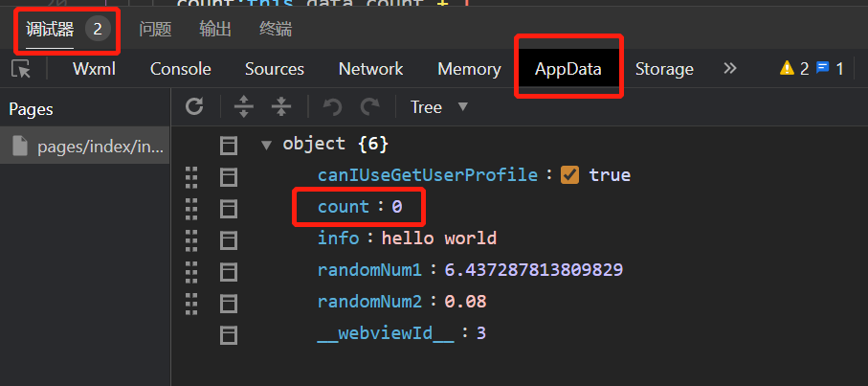Uncheck the canIUseGetUserProfile checkbox

point(569,175)
